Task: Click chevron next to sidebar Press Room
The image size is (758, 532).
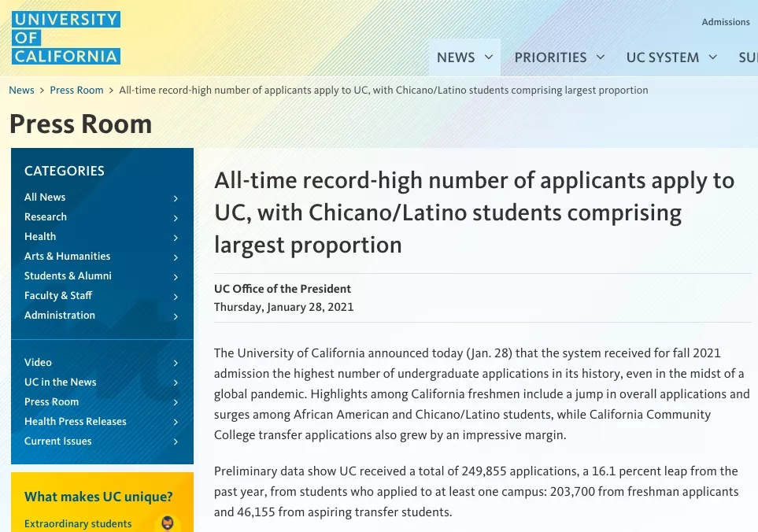Action: tap(176, 402)
